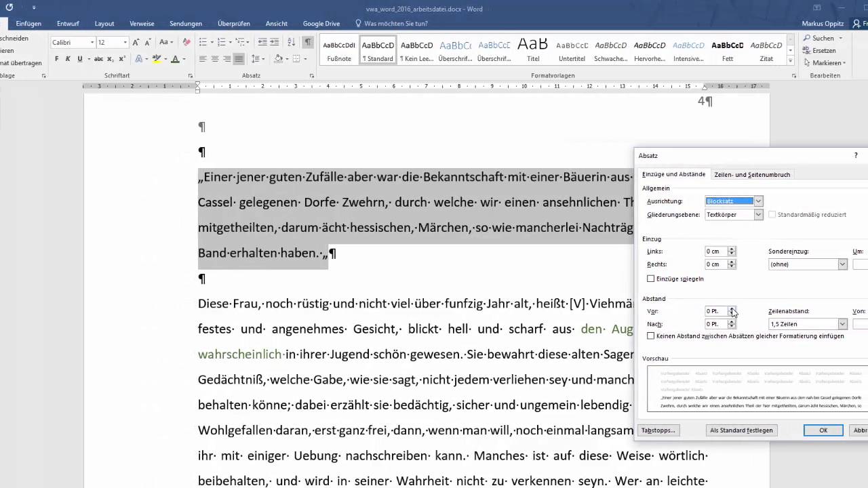
Task: Align text left
Action: pyautogui.click(x=203, y=59)
